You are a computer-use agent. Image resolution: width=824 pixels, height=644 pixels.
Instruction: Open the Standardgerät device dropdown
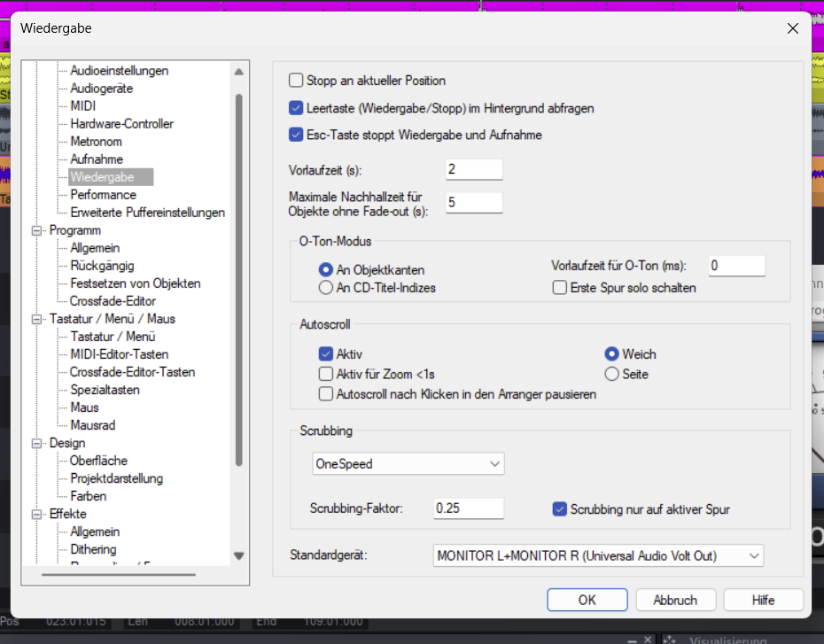tap(598, 555)
